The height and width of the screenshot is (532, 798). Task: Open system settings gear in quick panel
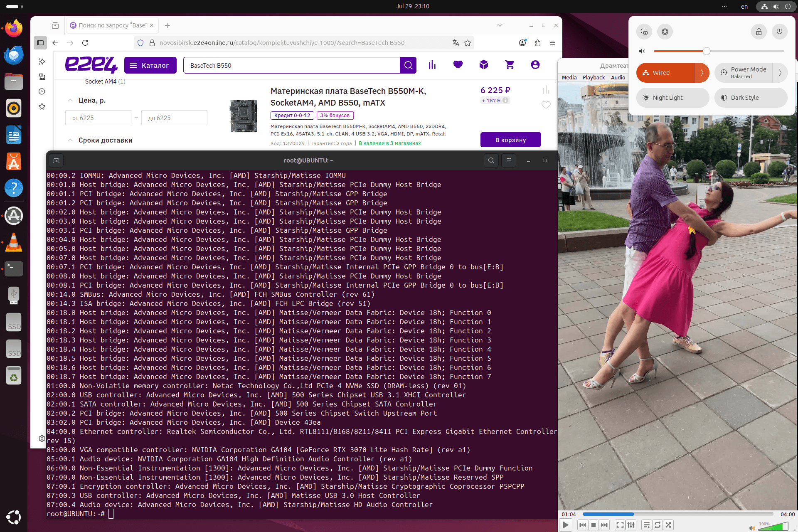[665, 32]
